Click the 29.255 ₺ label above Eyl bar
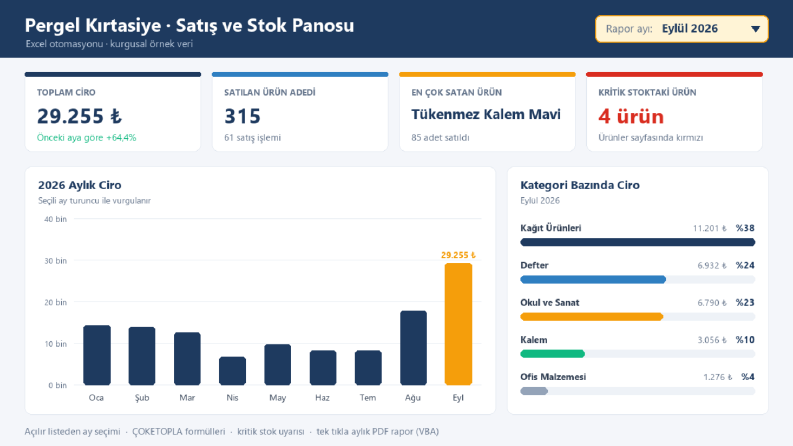Viewport: 793px width, 446px height. [x=458, y=255]
